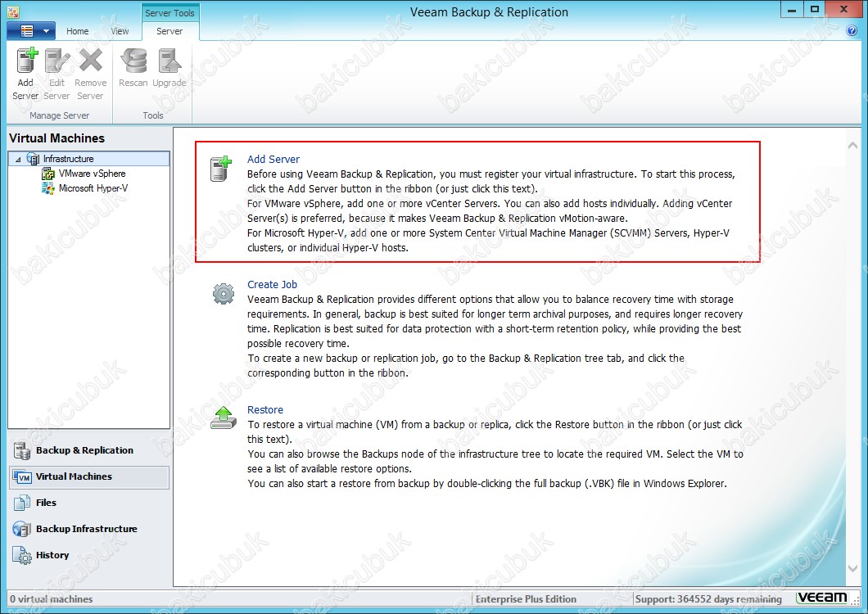
Task: Click the Microsoft Hyper-V node icon
Action: (48, 188)
